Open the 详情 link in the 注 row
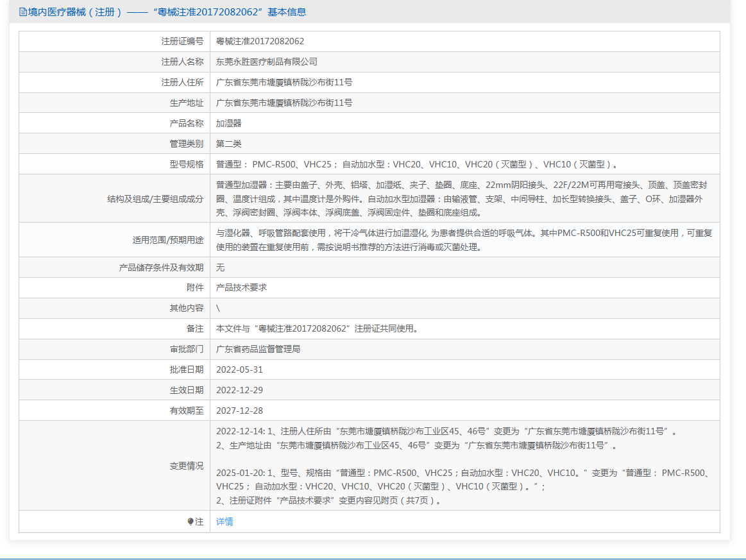The image size is (746, 560). coord(225,522)
